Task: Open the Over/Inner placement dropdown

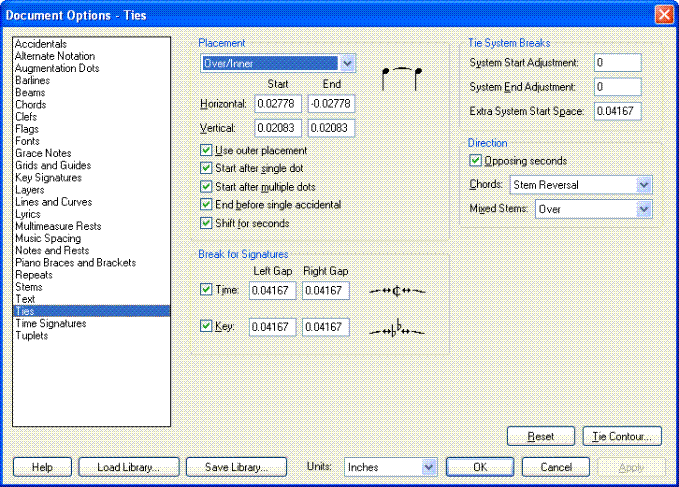Action: [x=347, y=63]
